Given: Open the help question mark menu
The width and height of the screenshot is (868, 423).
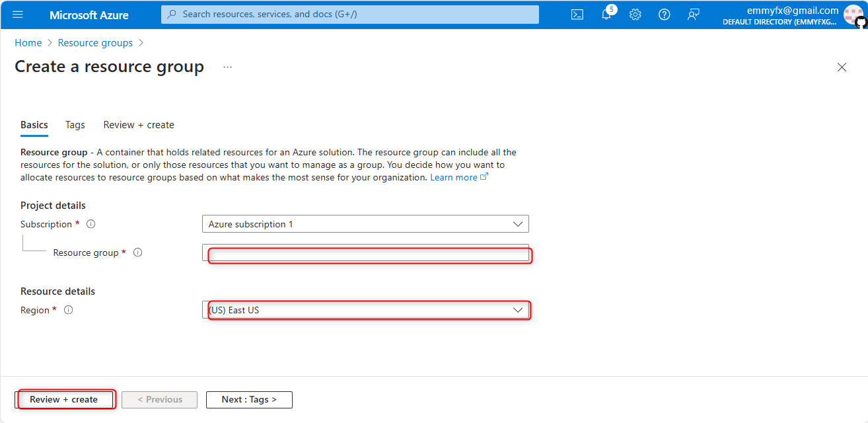Looking at the screenshot, I should pos(665,15).
